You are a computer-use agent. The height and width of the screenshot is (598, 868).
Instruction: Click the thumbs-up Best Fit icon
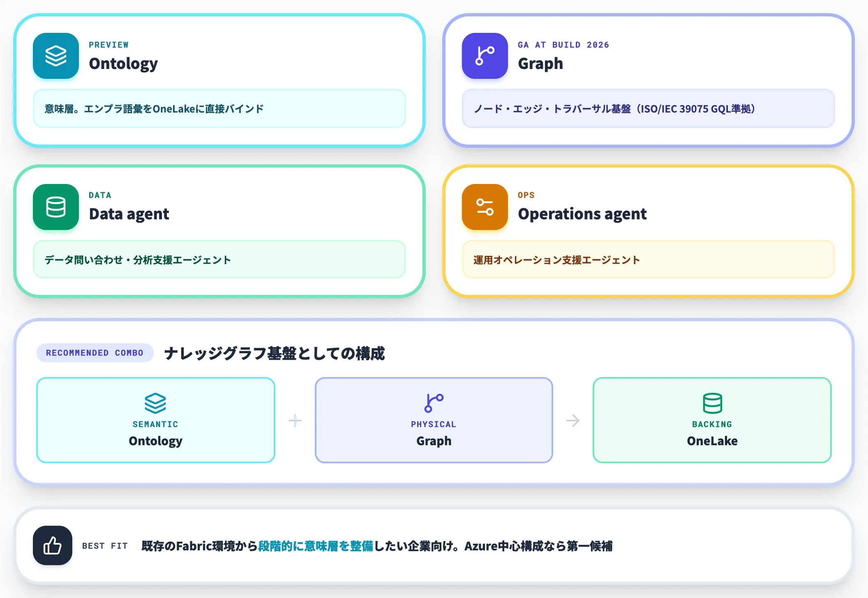[x=53, y=545]
